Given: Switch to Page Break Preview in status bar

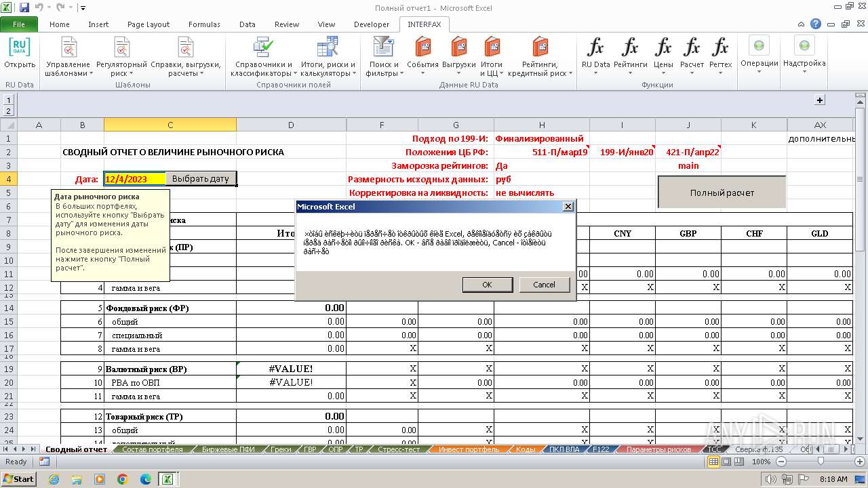Looking at the screenshot, I should [x=738, y=462].
